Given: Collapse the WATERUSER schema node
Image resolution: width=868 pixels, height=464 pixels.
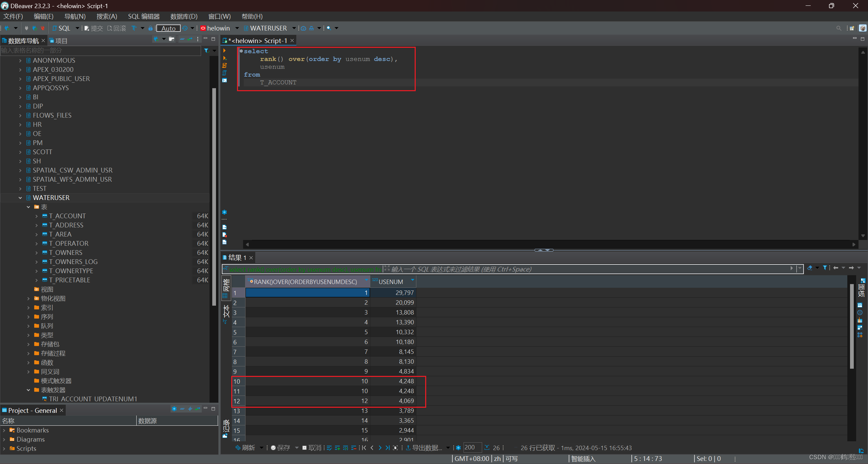Looking at the screenshot, I should [20, 198].
